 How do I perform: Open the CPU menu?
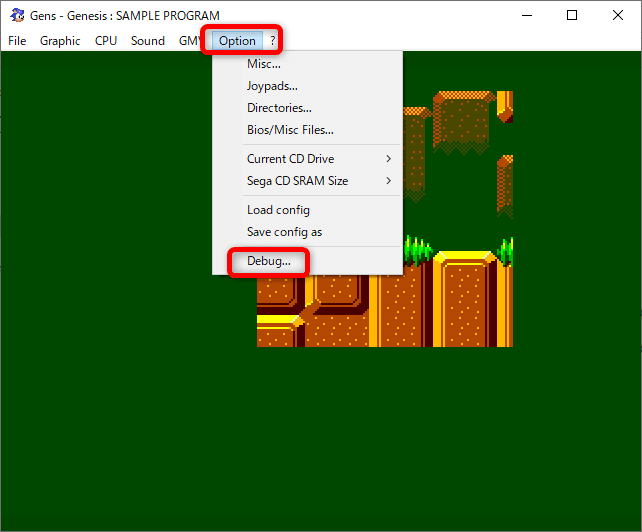pos(106,41)
